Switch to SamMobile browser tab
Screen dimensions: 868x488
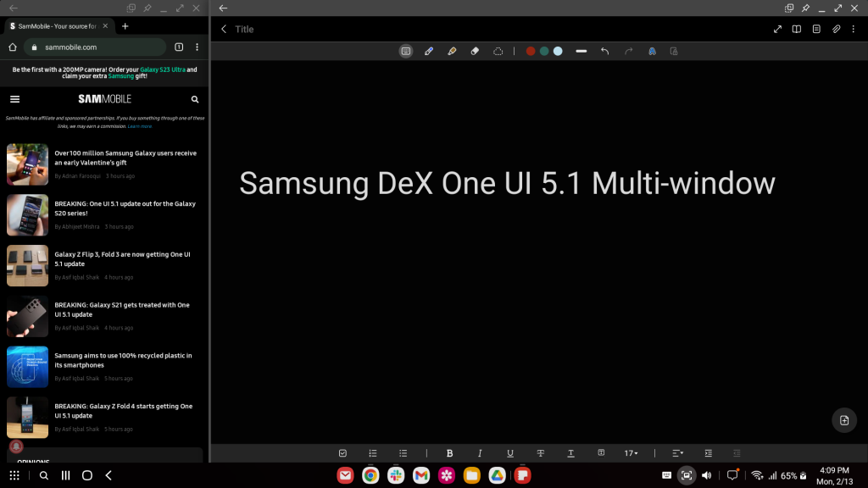pos(54,26)
